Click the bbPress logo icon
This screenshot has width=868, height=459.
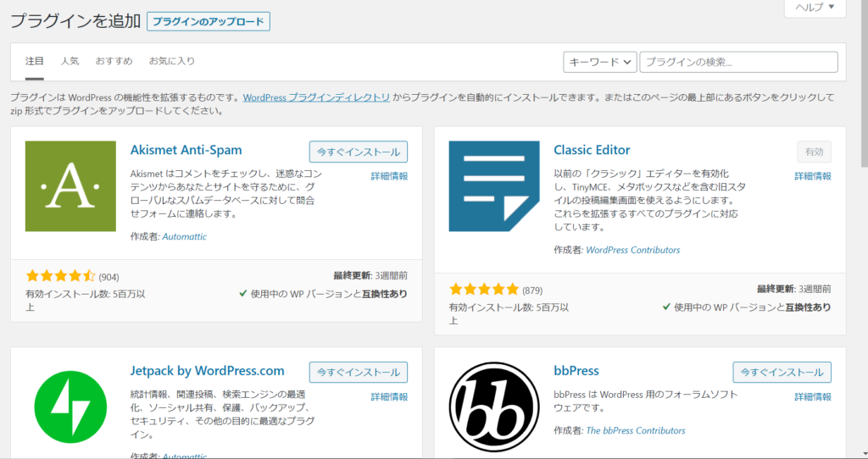(494, 407)
